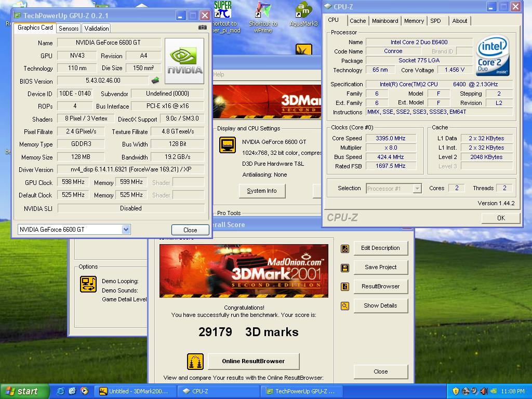The height and width of the screenshot is (399, 532).
Task: Click the System Info button in 3DMark
Action: (x=262, y=191)
